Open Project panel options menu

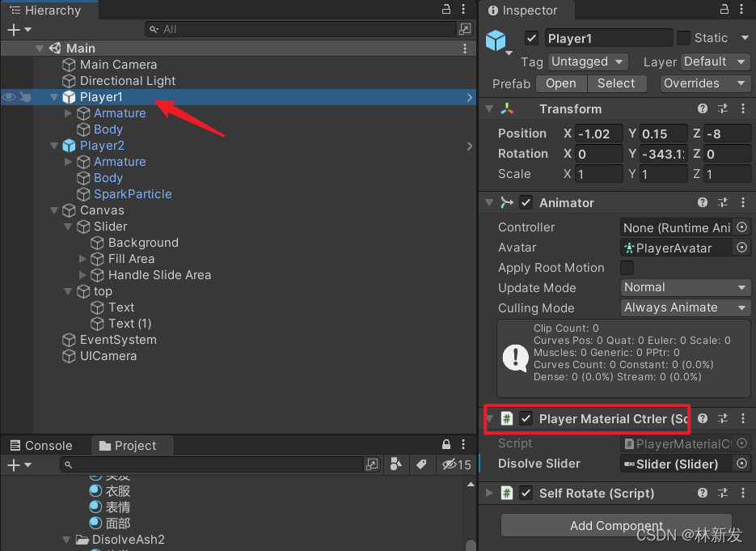pos(463,444)
